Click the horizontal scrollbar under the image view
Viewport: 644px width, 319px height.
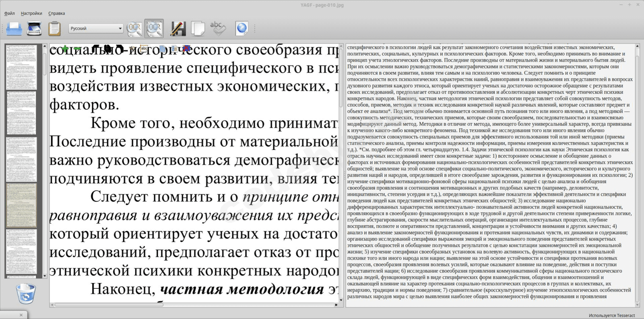tap(109, 305)
